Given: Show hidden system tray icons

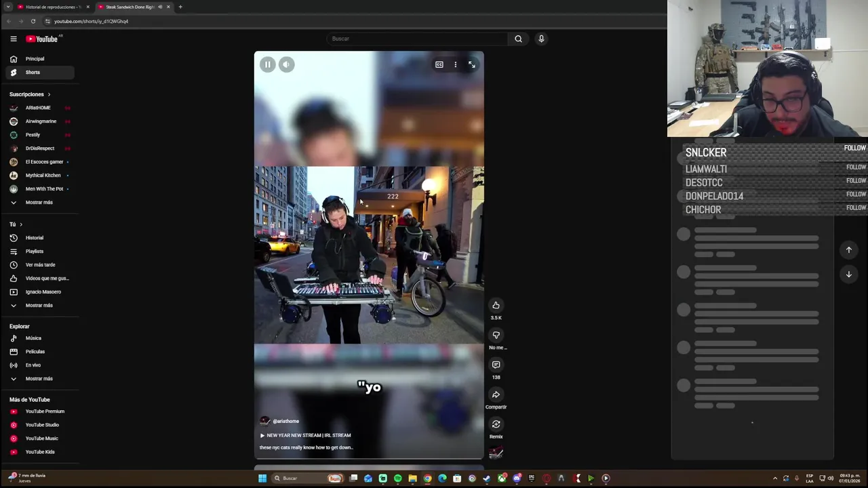Looking at the screenshot, I should [x=775, y=479].
